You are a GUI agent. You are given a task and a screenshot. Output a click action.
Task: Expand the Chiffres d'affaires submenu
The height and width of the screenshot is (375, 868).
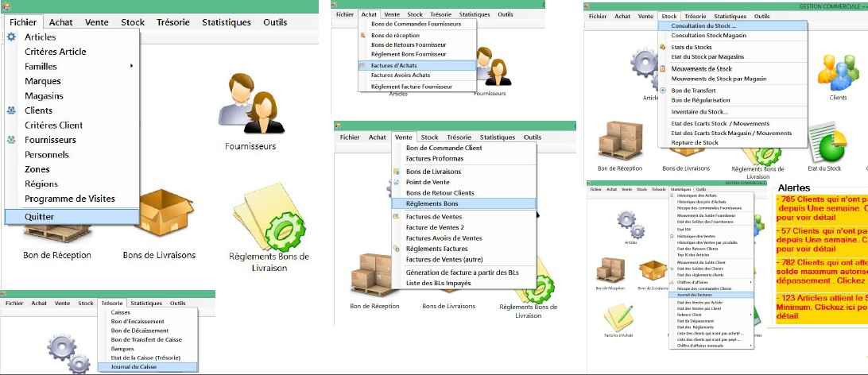[x=750, y=281]
